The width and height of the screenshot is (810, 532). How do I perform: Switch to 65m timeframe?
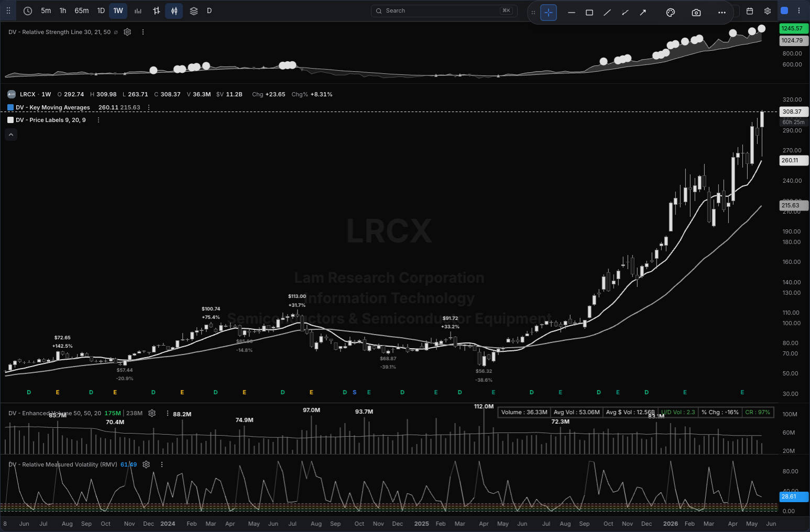pyautogui.click(x=82, y=10)
